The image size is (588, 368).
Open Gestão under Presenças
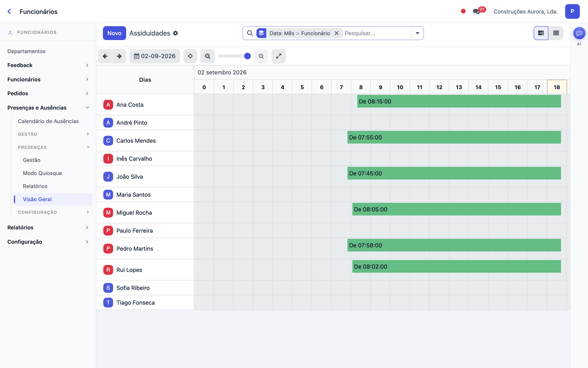pyautogui.click(x=32, y=160)
